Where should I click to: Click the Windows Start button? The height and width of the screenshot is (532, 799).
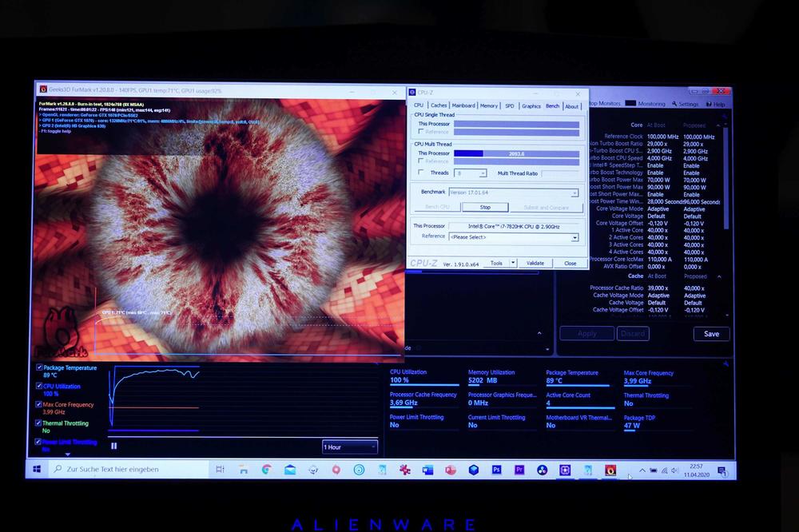37,470
